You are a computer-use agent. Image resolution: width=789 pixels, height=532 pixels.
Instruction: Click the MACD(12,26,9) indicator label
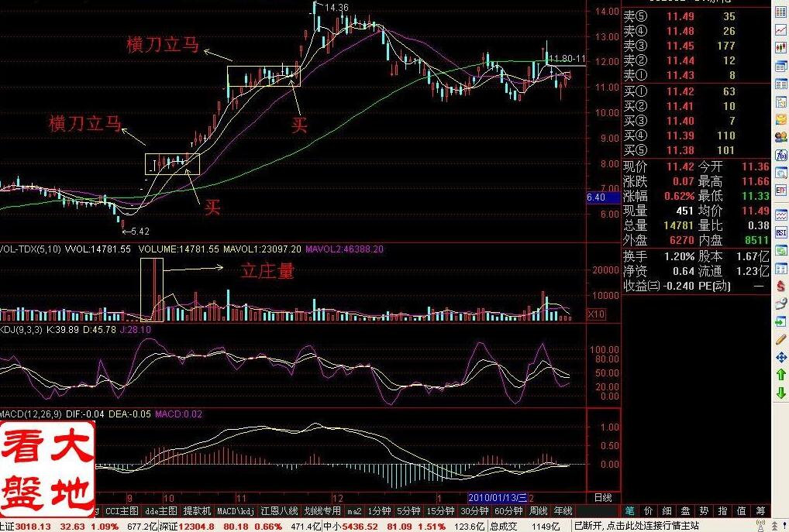pos(31,414)
